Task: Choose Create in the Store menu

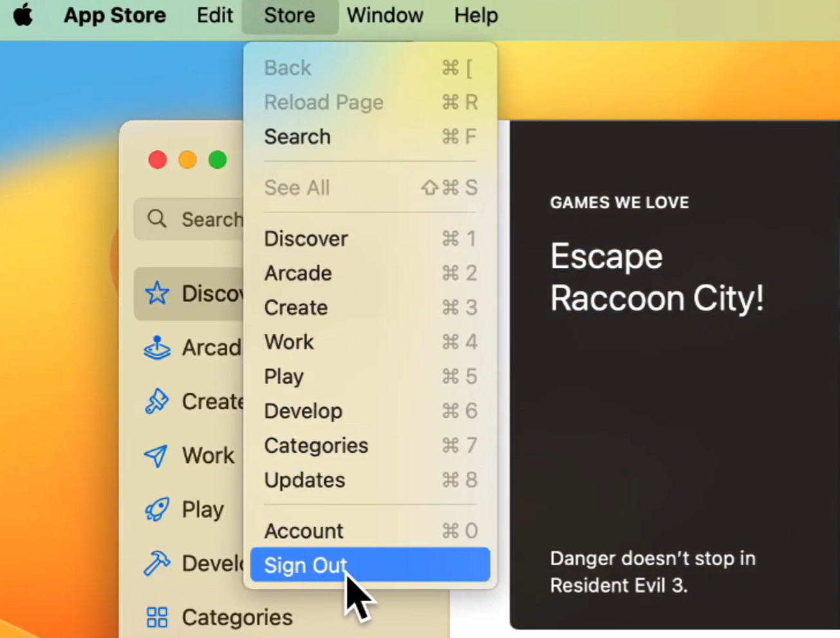Action: point(370,308)
